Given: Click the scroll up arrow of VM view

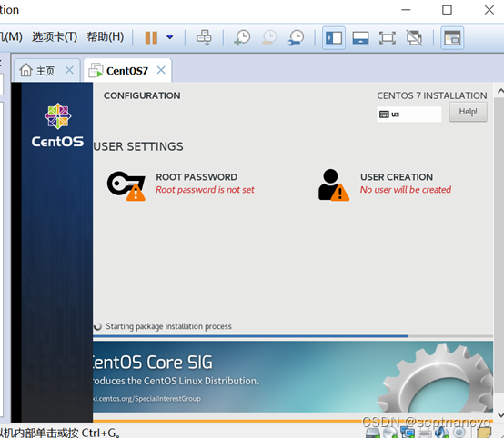Looking at the screenshot, I should click(499, 91).
